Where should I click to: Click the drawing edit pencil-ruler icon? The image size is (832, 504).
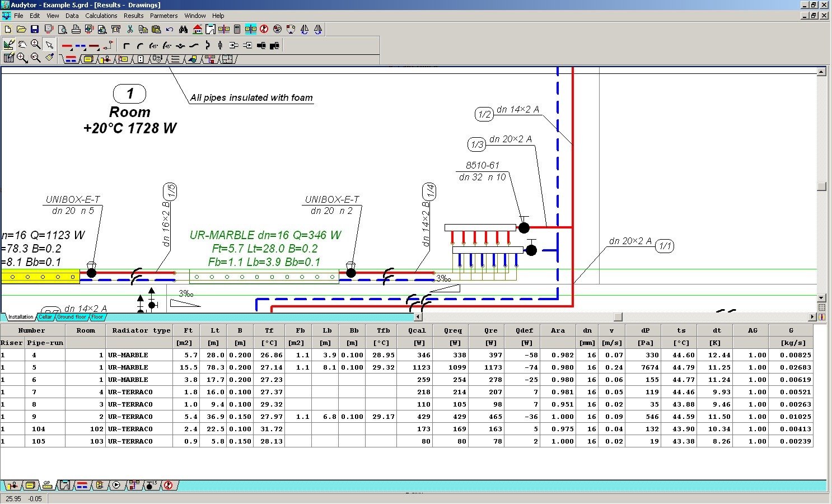pos(9,45)
